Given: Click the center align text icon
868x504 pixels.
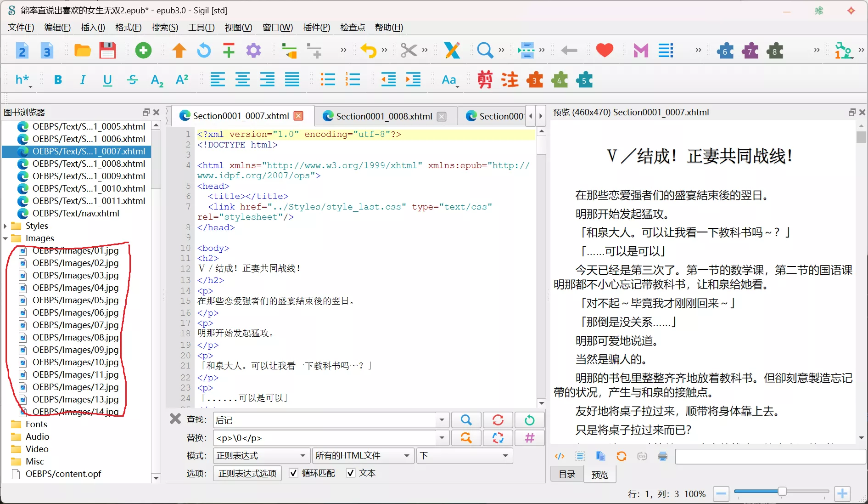Looking at the screenshot, I should click(242, 80).
